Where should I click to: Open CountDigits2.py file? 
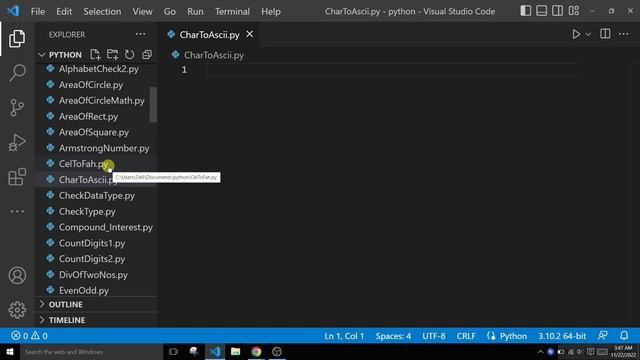point(93,259)
